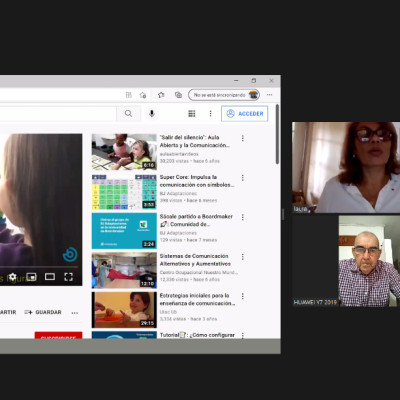Open YouTube settings three-dot menu next to apps
400x400 pixels.
pyautogui.click(x=210, y=114)
